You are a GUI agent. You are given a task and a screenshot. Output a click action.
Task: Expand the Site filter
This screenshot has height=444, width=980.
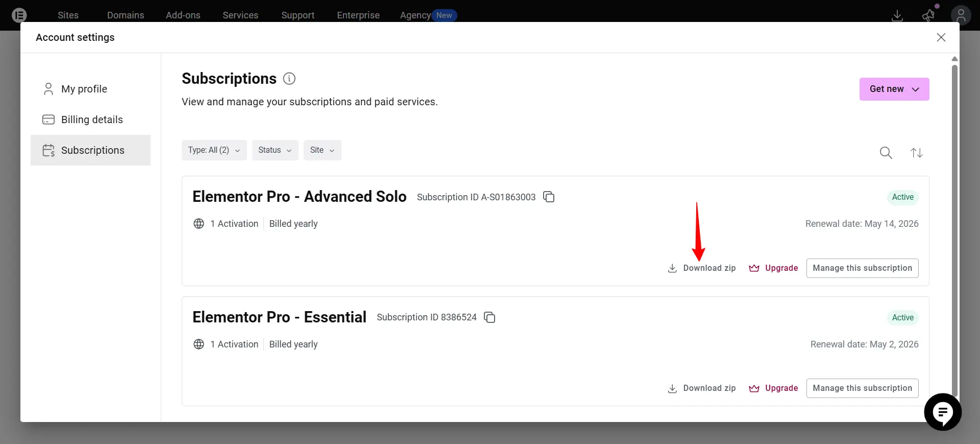tap(323, 150)
